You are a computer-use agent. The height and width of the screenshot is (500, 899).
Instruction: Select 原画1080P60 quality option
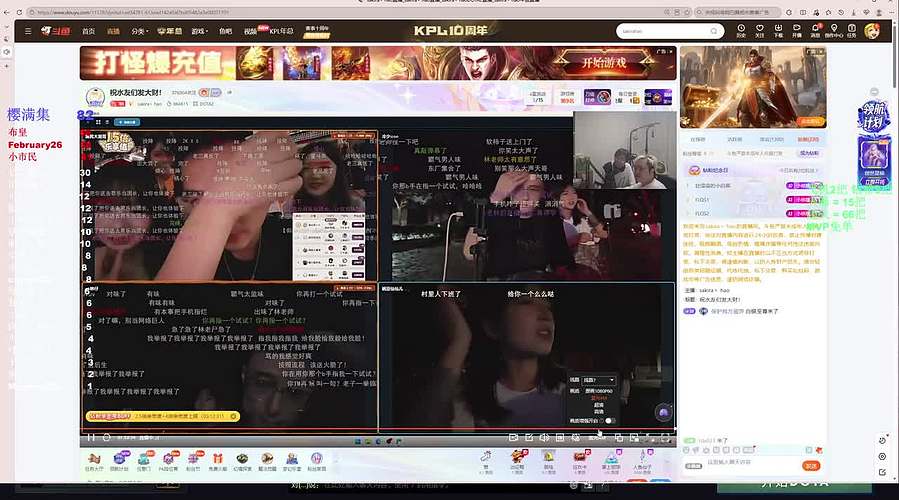[599, 391]
